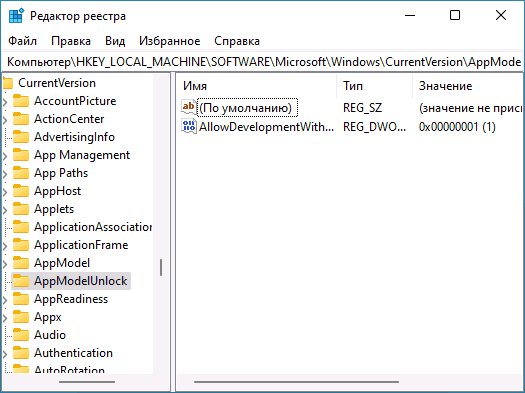Expand the Applets key
The width and height of the screenshot is (525, 393).
tap(5, 210)
